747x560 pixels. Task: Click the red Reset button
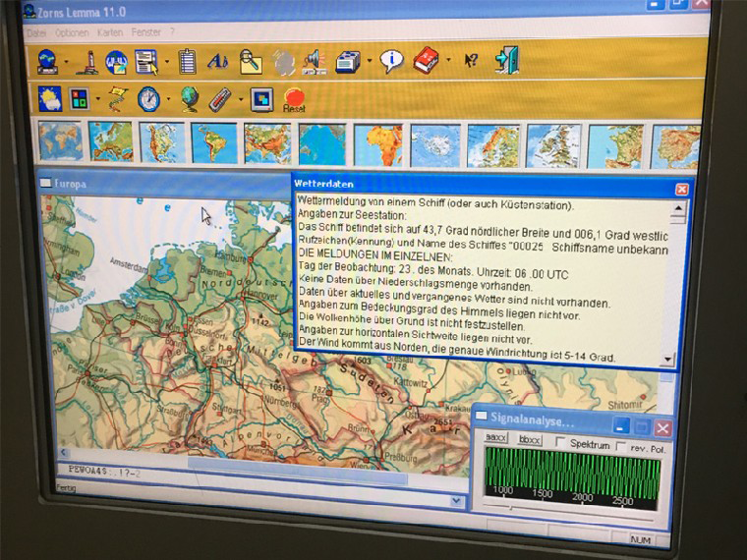point(293,99)
